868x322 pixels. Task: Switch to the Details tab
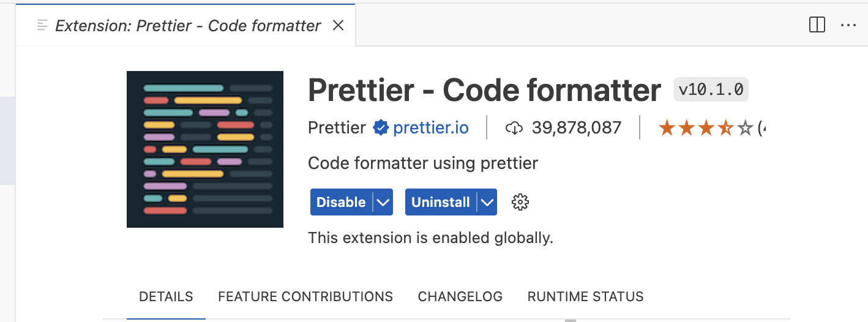coord(166,297)
